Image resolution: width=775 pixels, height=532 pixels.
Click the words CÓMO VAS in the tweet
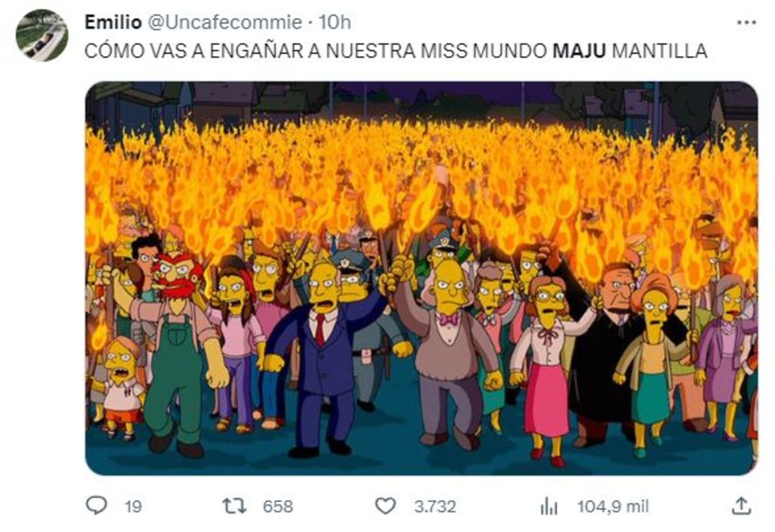134,51
